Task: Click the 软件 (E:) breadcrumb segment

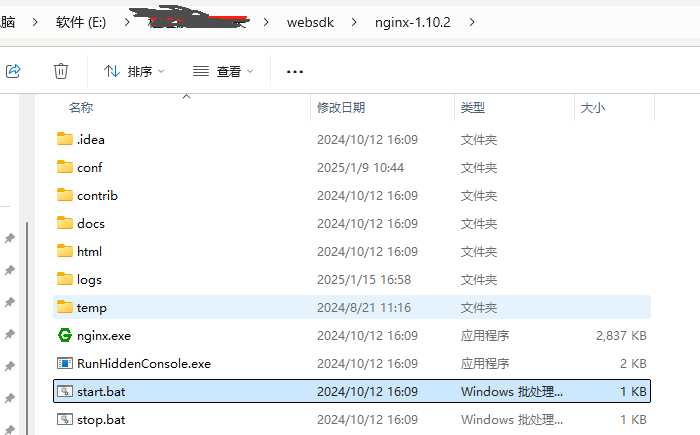Action: pyautogui.click(x=81, y=22)
